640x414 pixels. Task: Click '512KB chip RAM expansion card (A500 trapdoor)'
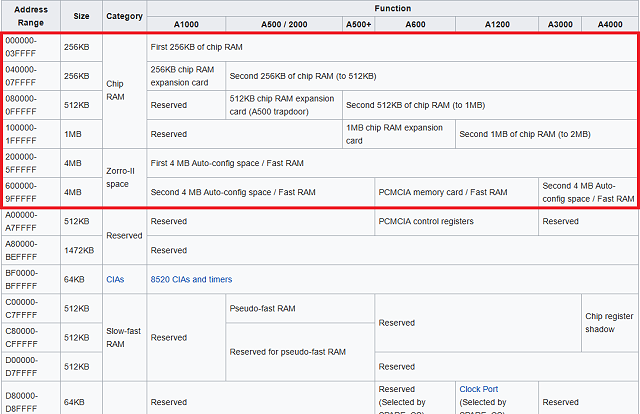(284, 105)
